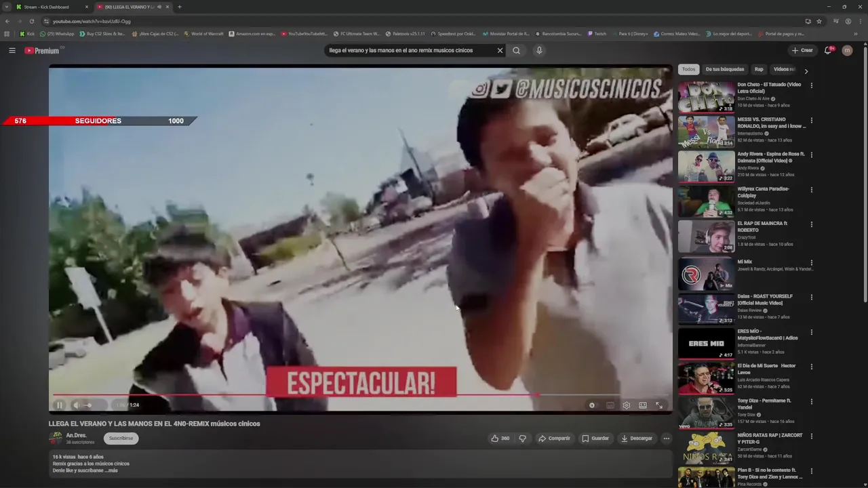Open the ERES MÍO video thumbnail
Image resolution: width=868 pixels, height=488 pixels.
[x=706, y=343]
